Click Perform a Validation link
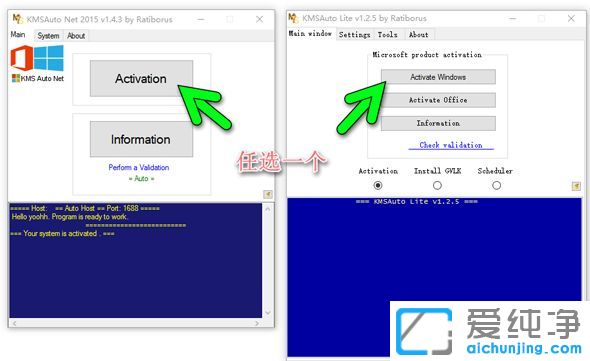This screenshot has height=361, width=590. coord(138,167)
